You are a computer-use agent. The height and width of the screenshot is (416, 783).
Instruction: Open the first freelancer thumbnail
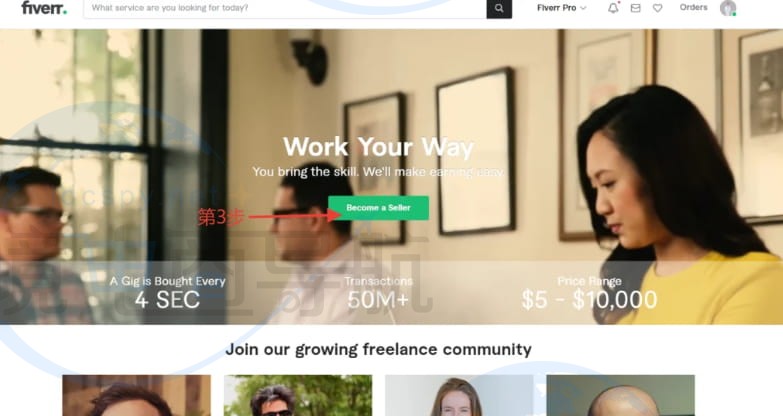coord(136,396)
